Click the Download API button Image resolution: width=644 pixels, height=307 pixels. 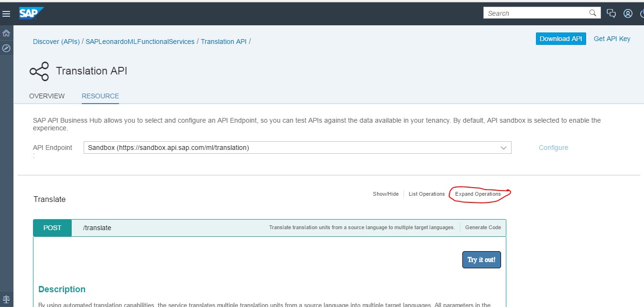pos(560,39)
